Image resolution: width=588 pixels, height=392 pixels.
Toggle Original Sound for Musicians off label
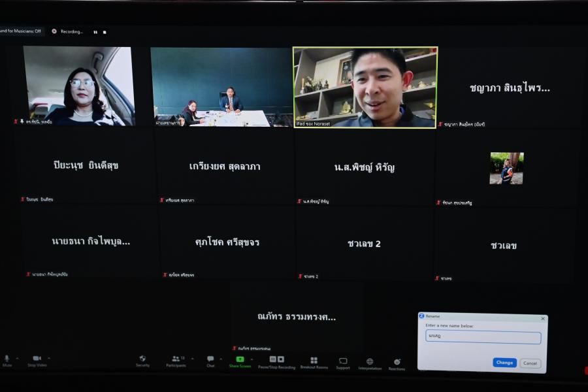21,31
